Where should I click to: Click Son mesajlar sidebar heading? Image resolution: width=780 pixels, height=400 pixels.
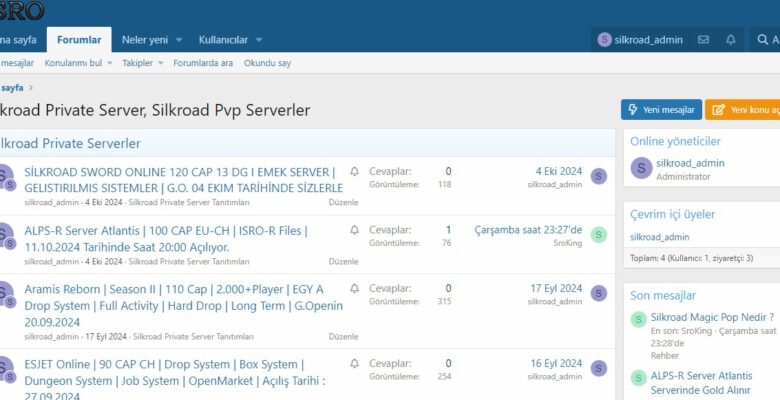(x=663, y=296)
